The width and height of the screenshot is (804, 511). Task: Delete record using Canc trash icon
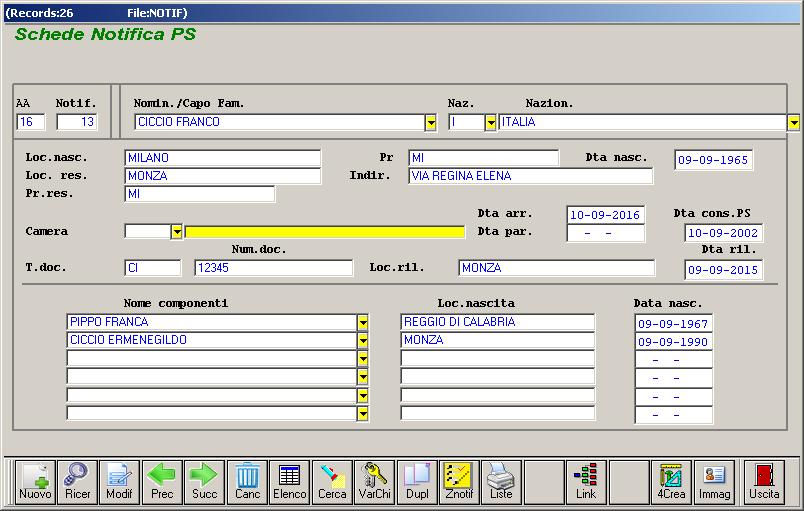click(x=247, y=481)
